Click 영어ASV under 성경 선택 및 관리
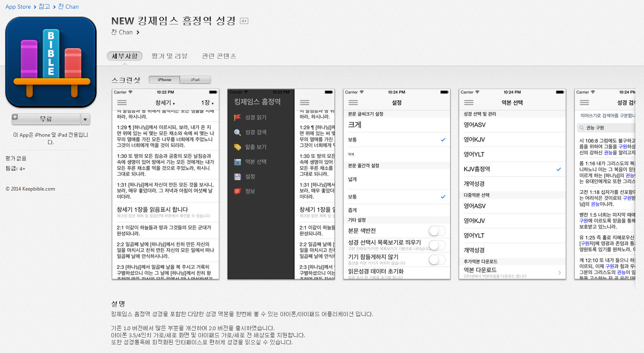This screenshot has height=353, width=644. point(512,125)
